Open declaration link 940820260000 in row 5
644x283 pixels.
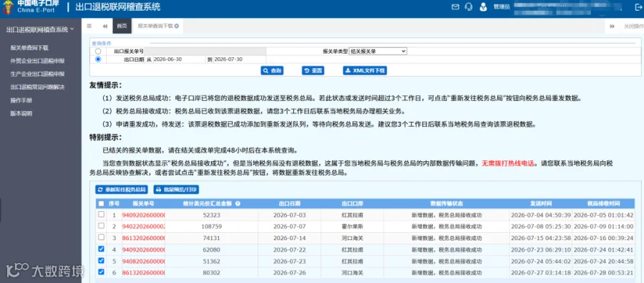click(x=143, y=261)
